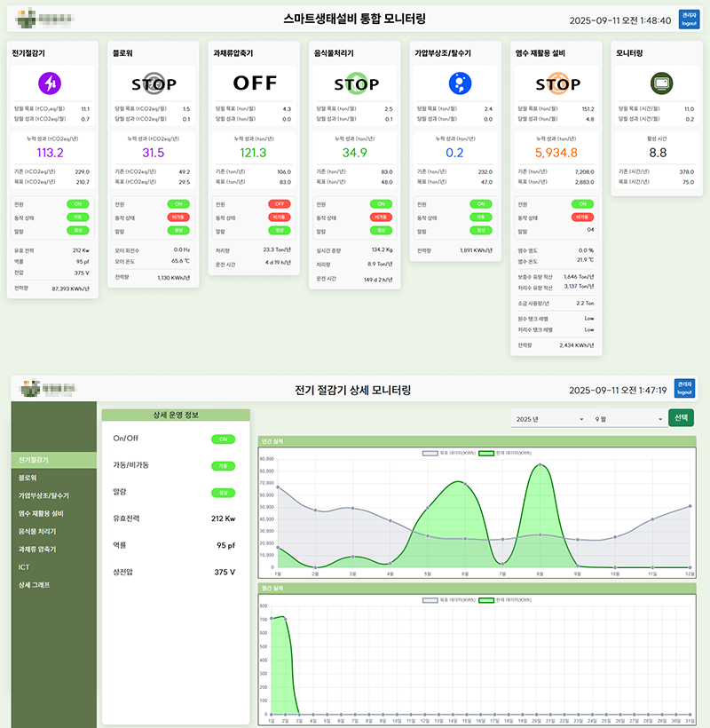Open the 9 월 month dropdown
The width and height of the screenshot is (710, 728).
[x=628, y=419]
